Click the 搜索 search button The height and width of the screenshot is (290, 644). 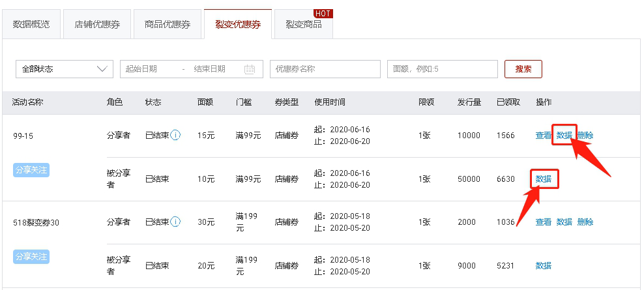(x=523, y=69)
